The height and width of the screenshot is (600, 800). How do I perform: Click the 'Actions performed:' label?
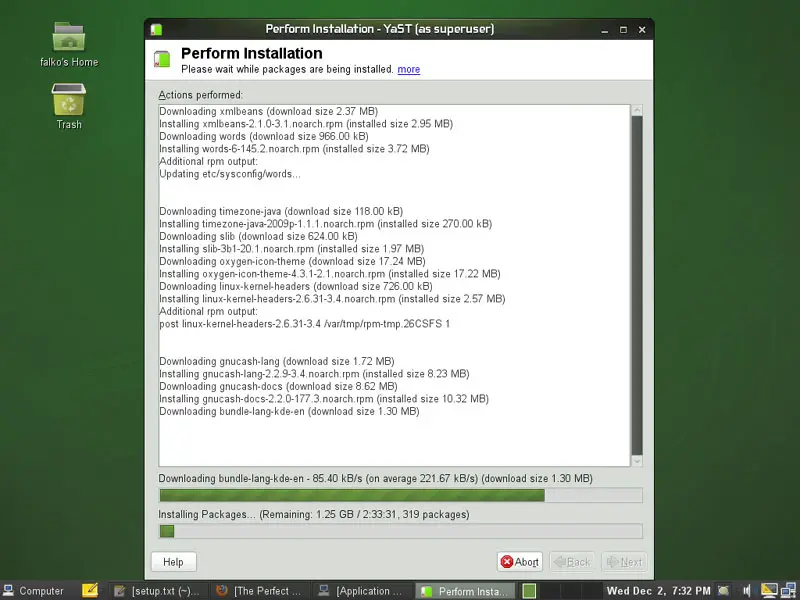(201, 95)
